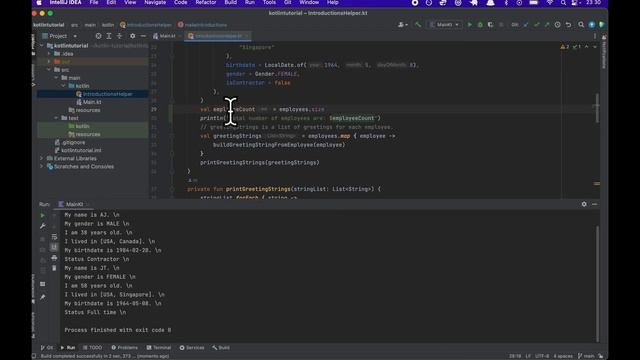This screenshot has height=360, width=640.
Task: Toggle scroll to end in Run console
Action: tap(54, 247)
